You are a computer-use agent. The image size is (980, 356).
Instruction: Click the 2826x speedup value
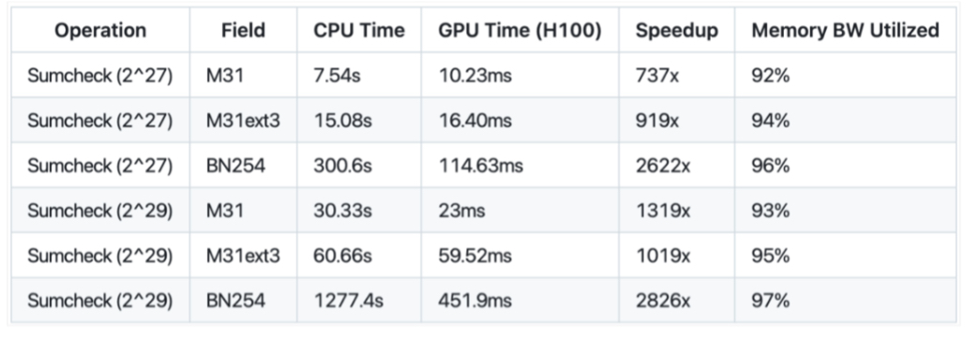[x=662, y=301]
